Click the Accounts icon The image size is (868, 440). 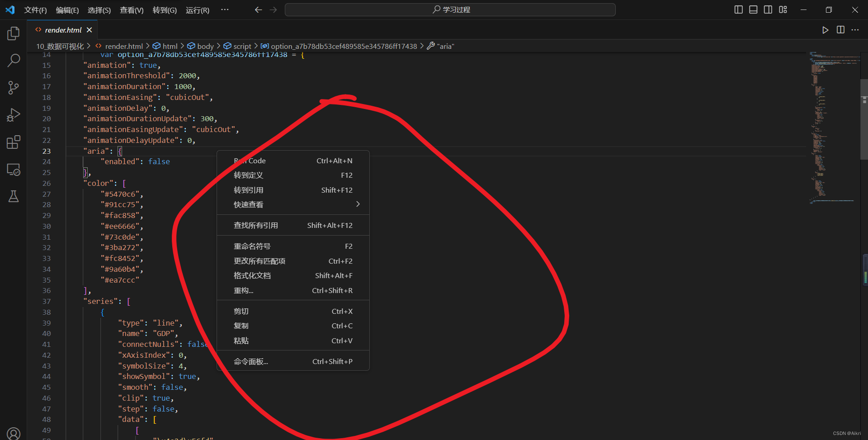point(14,434)
